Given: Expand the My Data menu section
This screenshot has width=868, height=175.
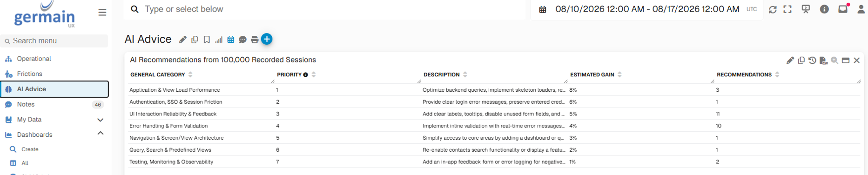Looking at the screenshot, I should [x=100, y=120].
